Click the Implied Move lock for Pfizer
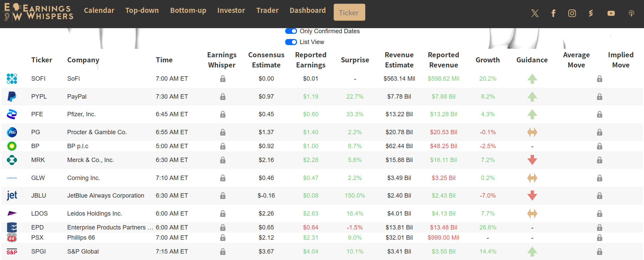The width and height of the screenshot is (644, 260). click(x=600, y=114)
